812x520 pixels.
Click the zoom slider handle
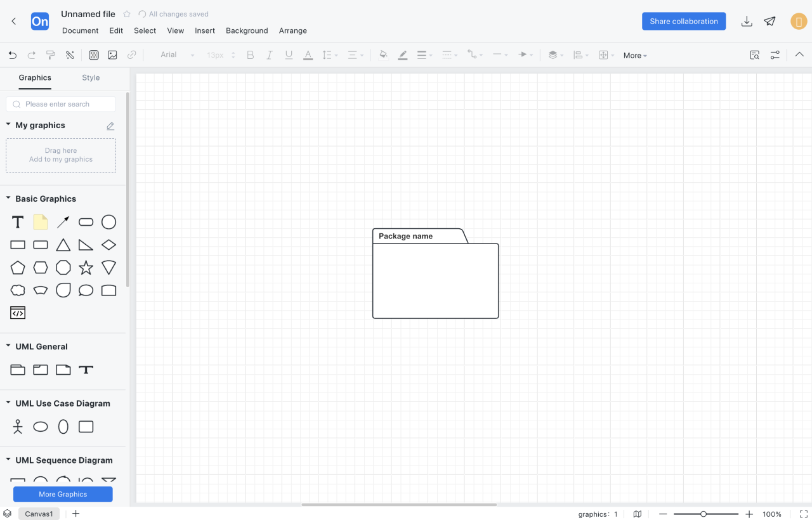click(x=704, y=514)
